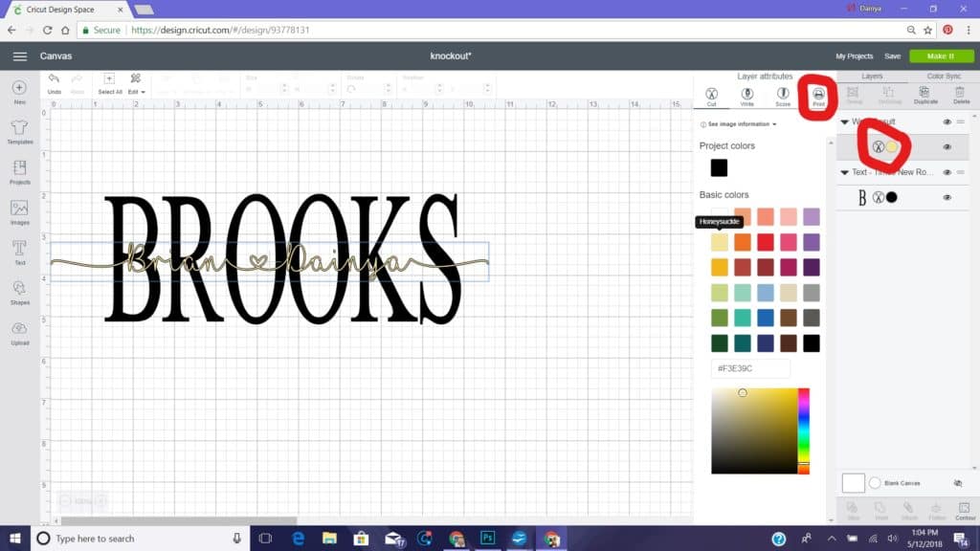Collapse the Text - Times New Roman group
Image resolution: width=980 pixels, height=551 pixels.
point(845,172)
